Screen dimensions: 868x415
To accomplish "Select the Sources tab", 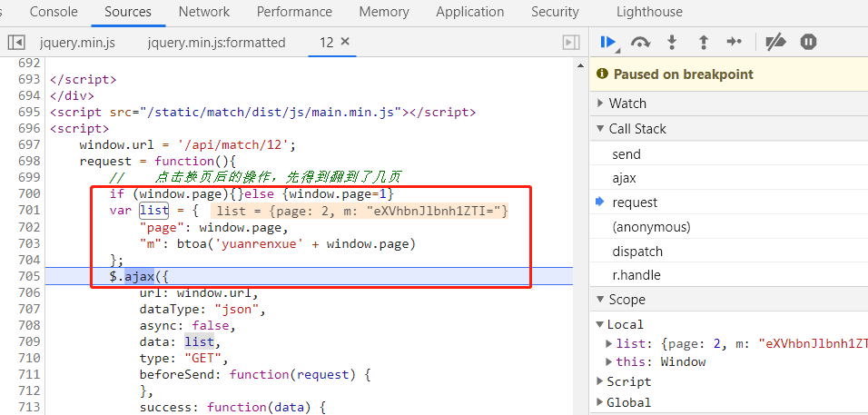I will click(128, 12).
